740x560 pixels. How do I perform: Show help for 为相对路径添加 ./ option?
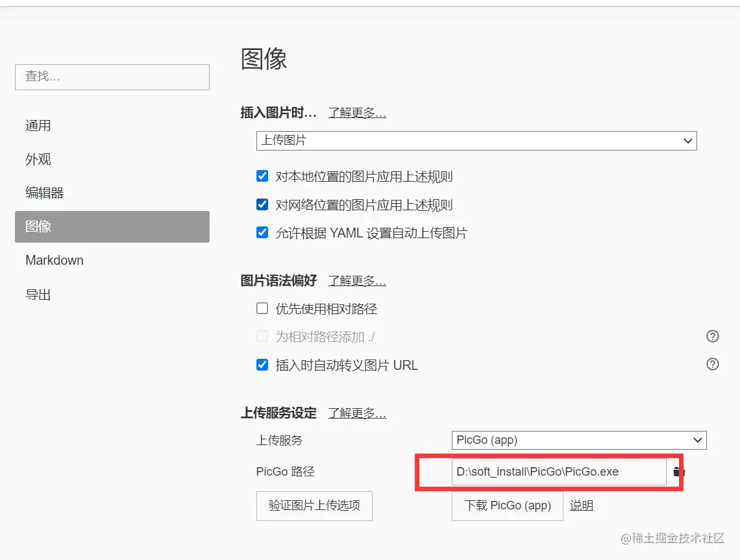pyautogui.click(x=712, y=336)
